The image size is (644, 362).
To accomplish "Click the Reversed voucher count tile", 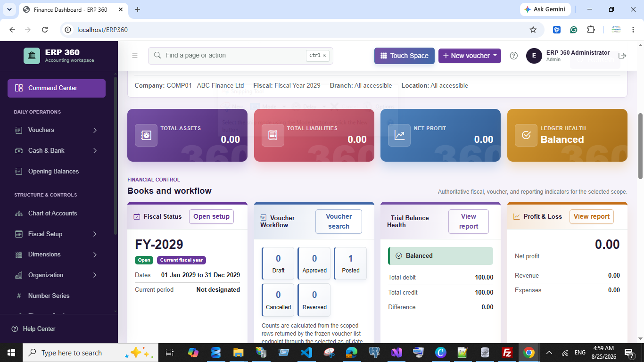I will pos(314,300).
